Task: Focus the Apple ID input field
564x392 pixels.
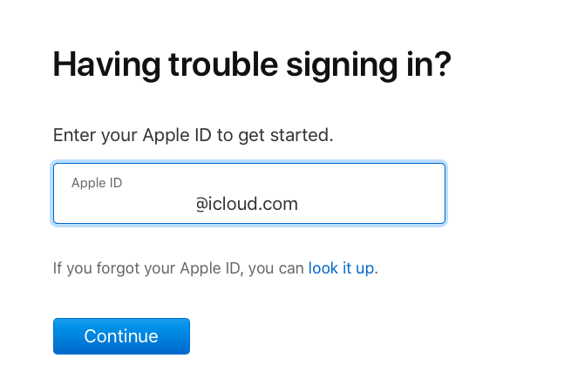Action: click(x=249, y=193)
